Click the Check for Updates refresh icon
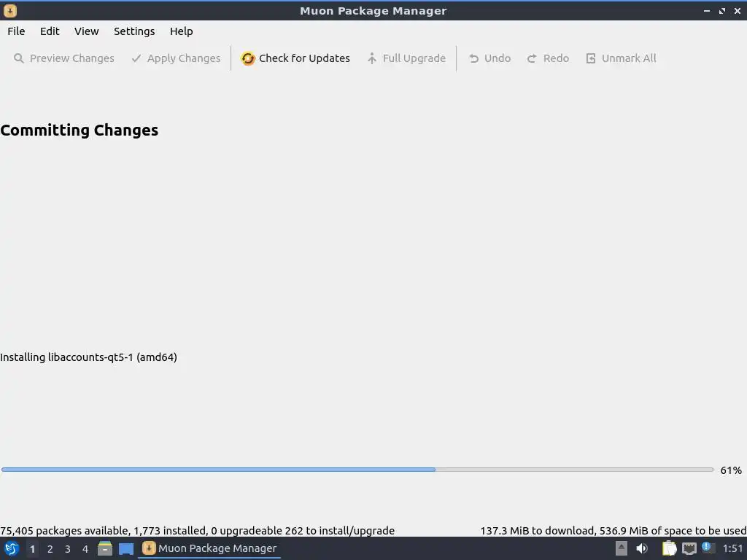The image size is (747, 560). click(x=248, y=58)
